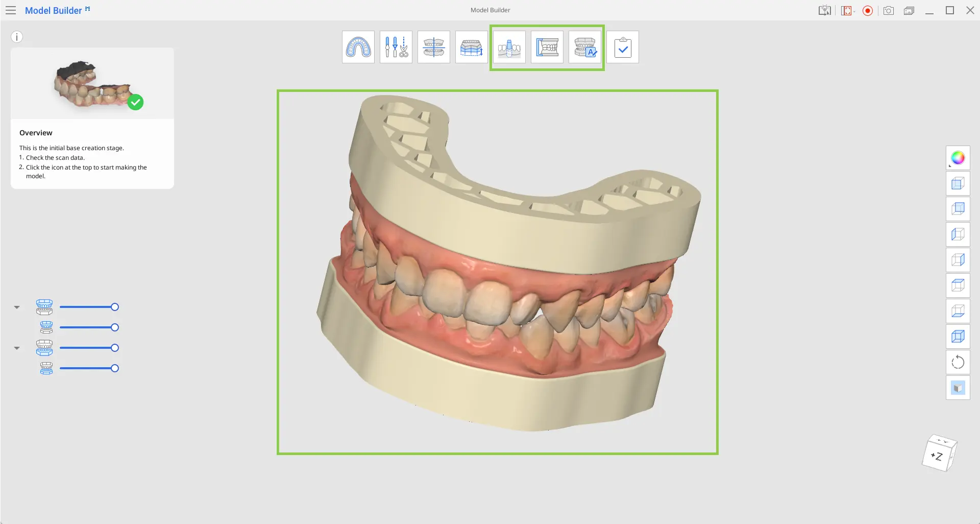The height and width of the screenshot is (524, 980).
Task: Click the maxilla opacity slider handle
Action: 115,307
